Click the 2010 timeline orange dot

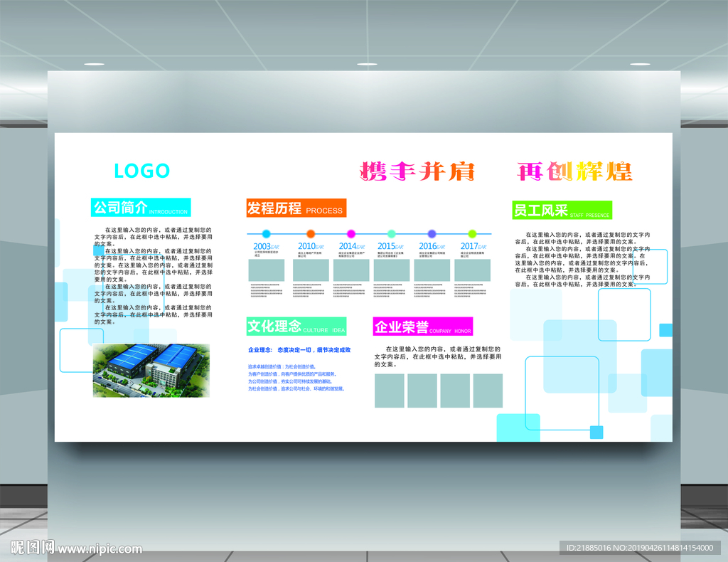311,233
